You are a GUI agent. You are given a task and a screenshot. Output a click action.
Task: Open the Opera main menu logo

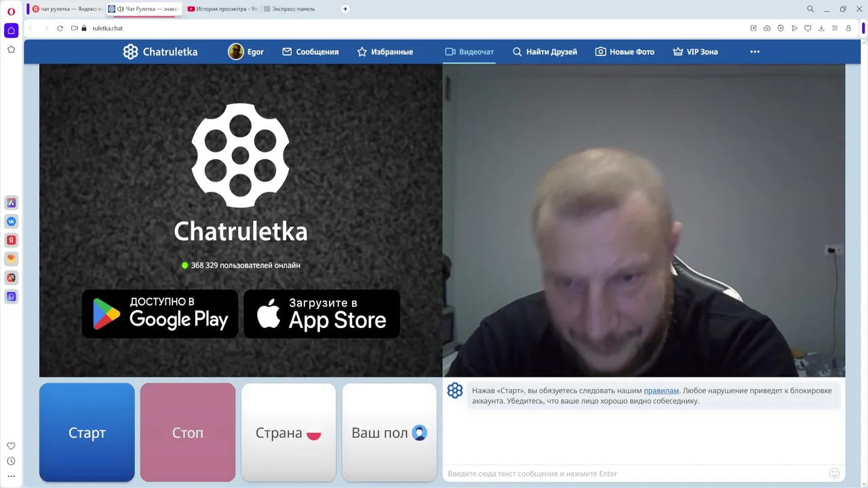point(11,11)
